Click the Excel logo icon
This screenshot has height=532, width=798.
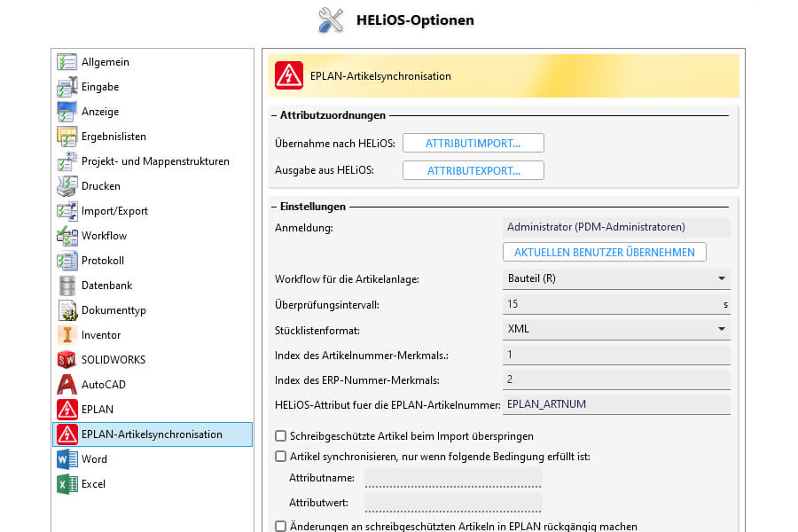point(66,484)
